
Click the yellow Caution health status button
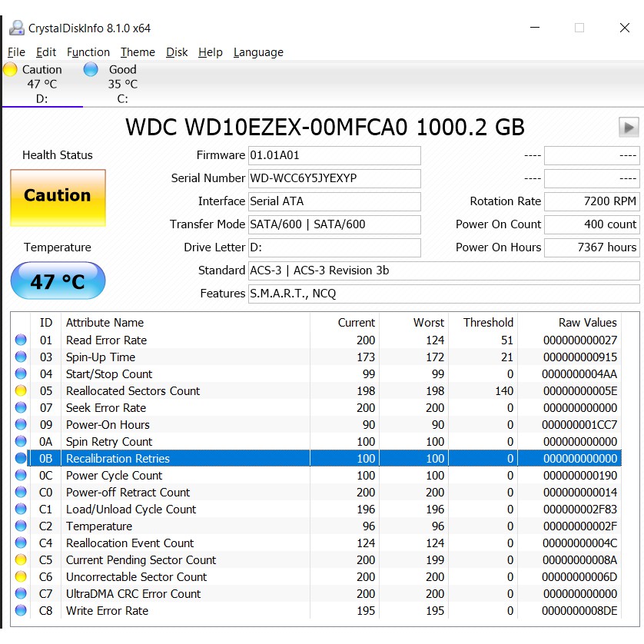(x=58, y=197)
